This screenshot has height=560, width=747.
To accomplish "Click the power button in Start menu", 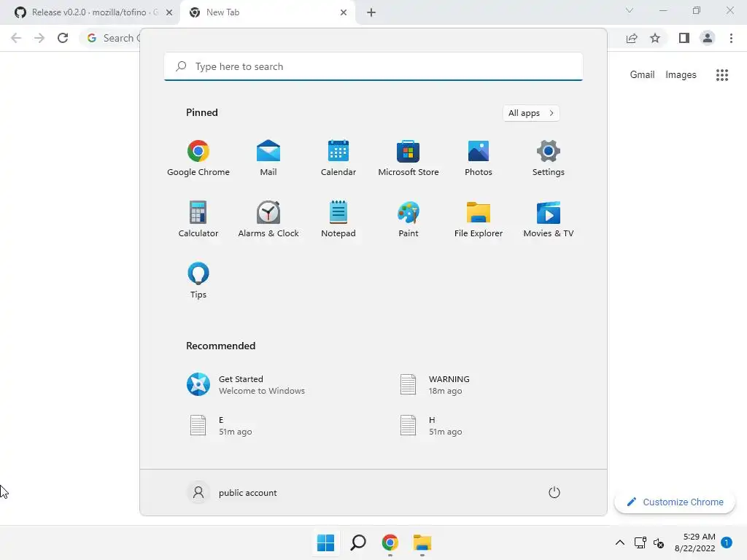I will click(x=554, y=492).
